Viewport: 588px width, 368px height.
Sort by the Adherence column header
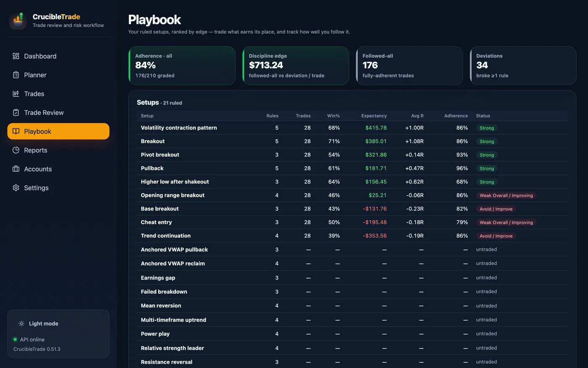[x=456, y=116]
